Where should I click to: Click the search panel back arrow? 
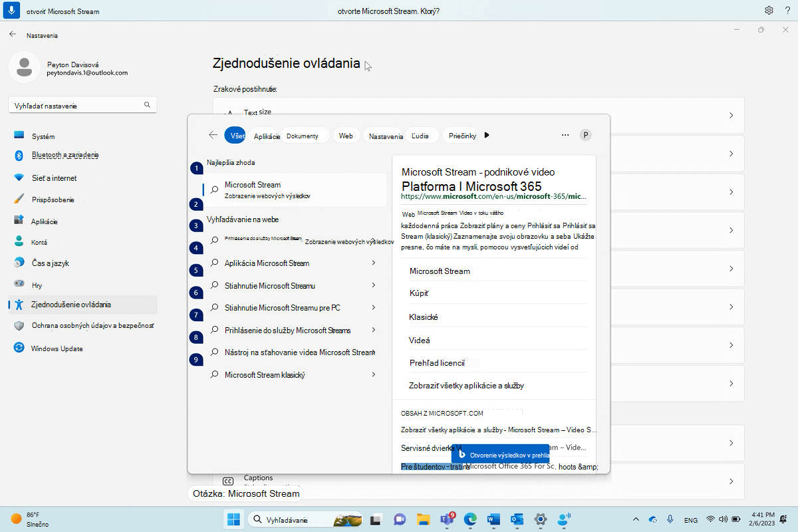(213, 135)
